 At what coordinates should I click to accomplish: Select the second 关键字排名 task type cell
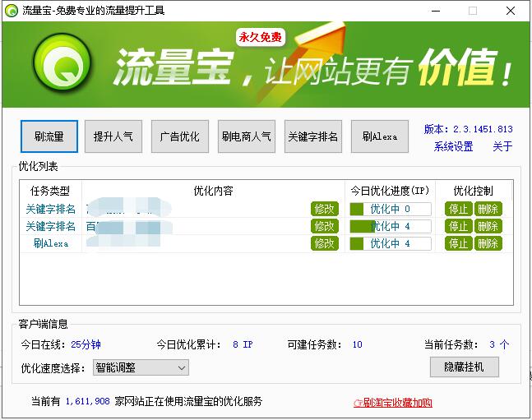click(50, 226)
